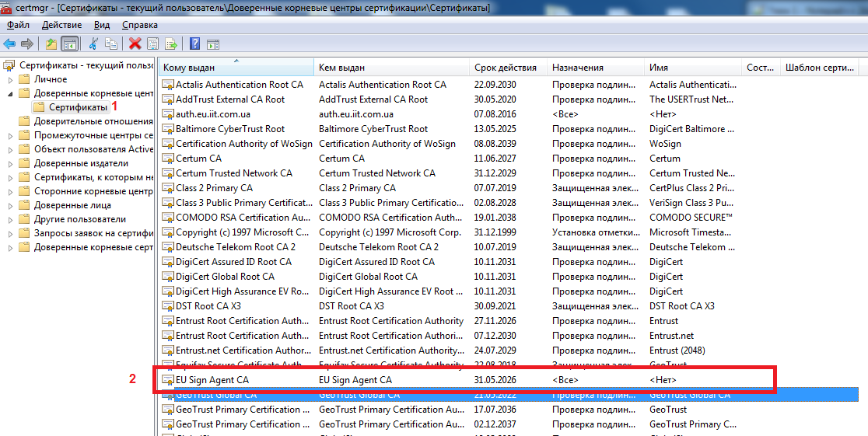Go up one level folder icon
Screen dimensions: 868x436
coord(51,44)
